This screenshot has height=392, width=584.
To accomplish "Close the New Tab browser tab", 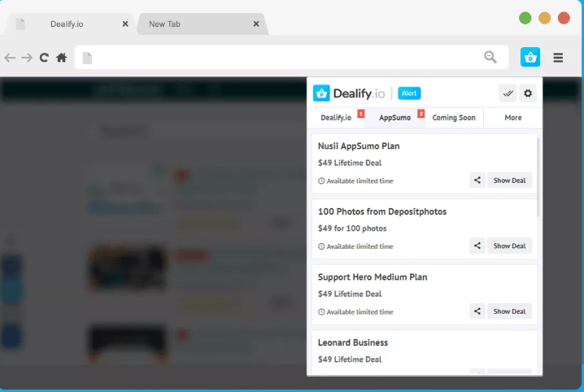I will click(x=256, y=24).
